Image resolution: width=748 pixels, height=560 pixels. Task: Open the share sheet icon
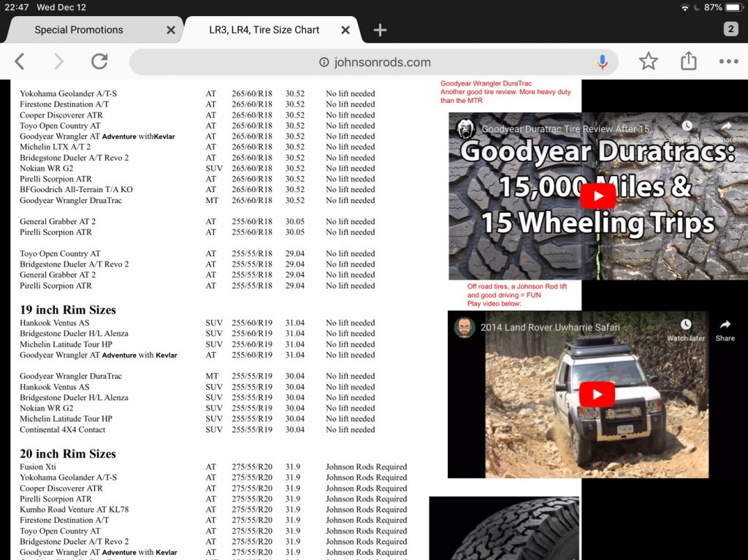tap(688, 61)
